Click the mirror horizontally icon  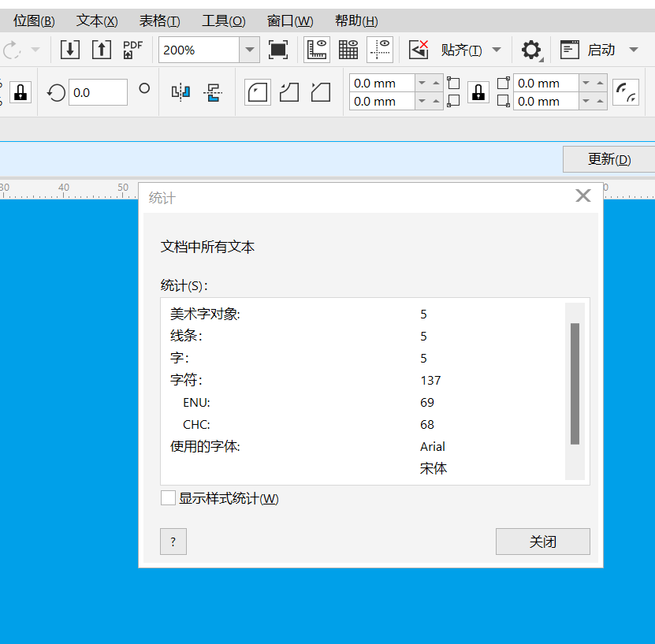[180, 91]
